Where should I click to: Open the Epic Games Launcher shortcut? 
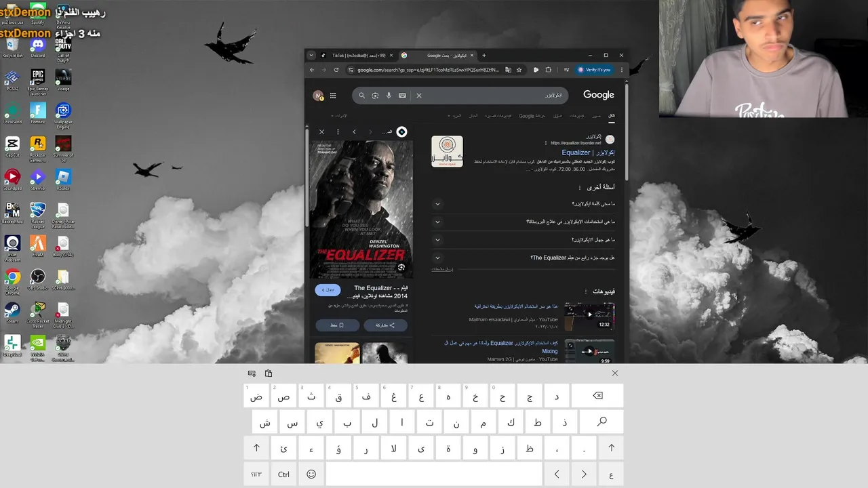click(37, 81)
